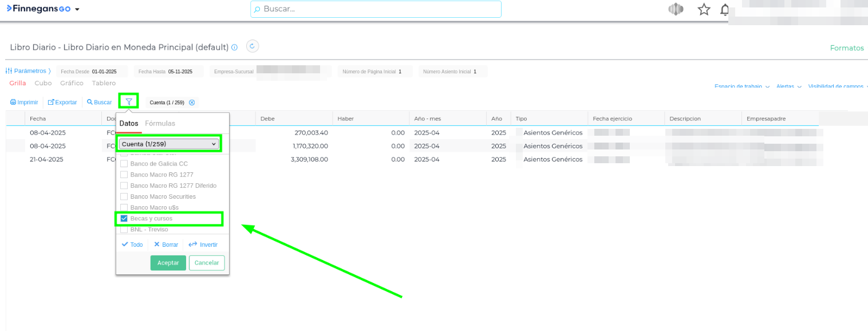Click the Exportar toolbar item
The height and width of the screenshot is (331, 868).
click(62, 103)
